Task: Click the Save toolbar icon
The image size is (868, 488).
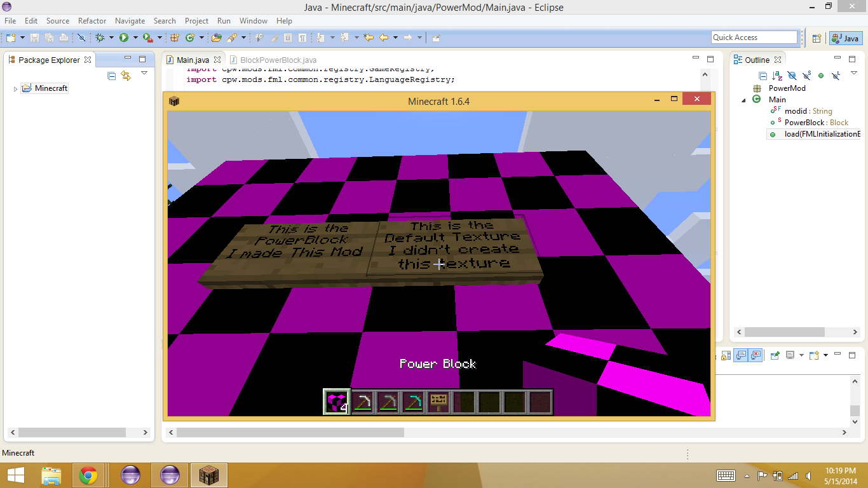Action: (x=34, y=37)
